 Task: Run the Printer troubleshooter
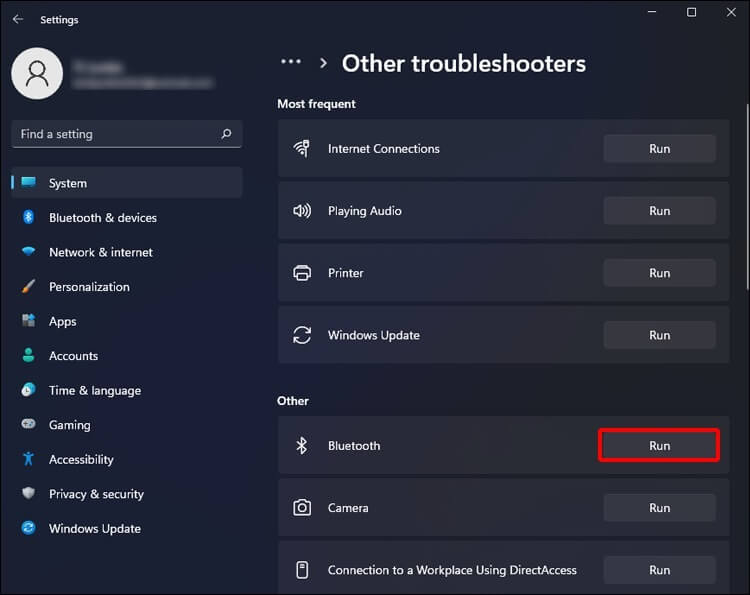pos(659,273)
